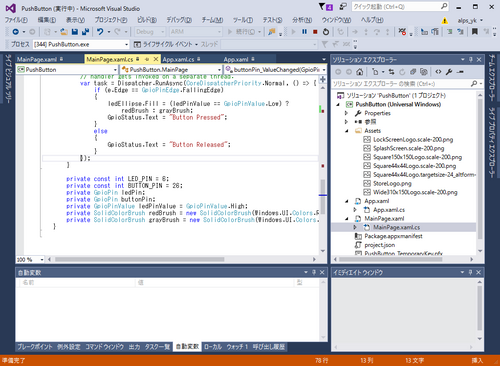Click the Save All toolbar icon
This screenshot has height=366, width=500.
pyautogui.click(x=85, y=32)
